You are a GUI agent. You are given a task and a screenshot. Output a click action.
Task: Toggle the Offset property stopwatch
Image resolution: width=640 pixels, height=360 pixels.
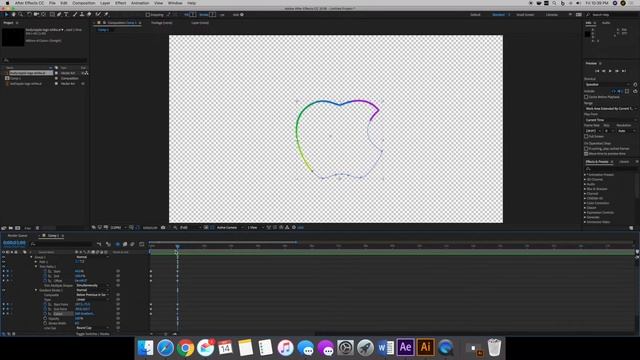point(45,281)
